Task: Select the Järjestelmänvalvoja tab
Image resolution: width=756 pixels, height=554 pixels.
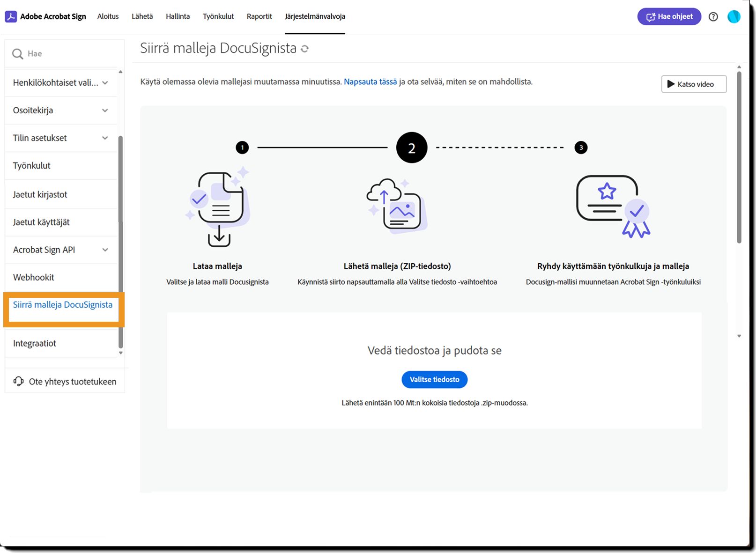Action: pos(315,16)
